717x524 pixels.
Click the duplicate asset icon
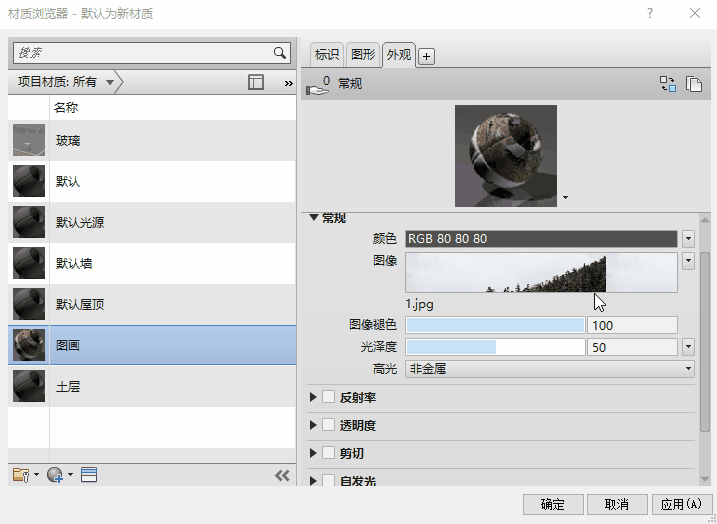point(694,84)
